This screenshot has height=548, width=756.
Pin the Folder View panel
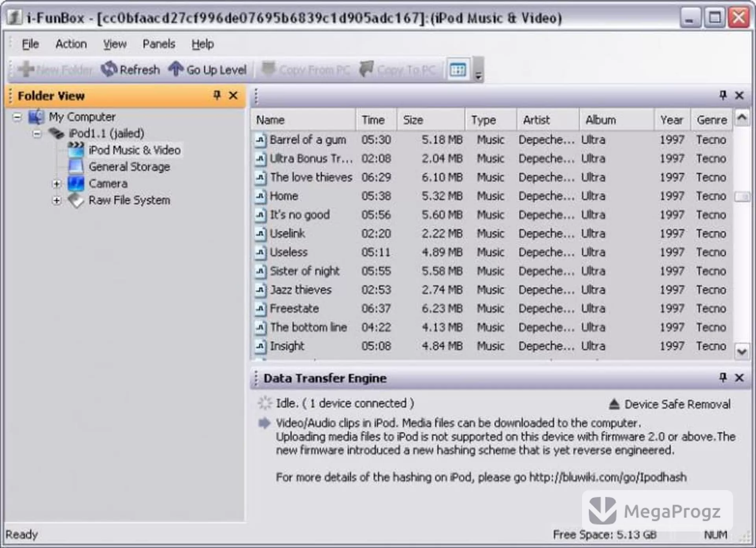(x=217, y=95)
